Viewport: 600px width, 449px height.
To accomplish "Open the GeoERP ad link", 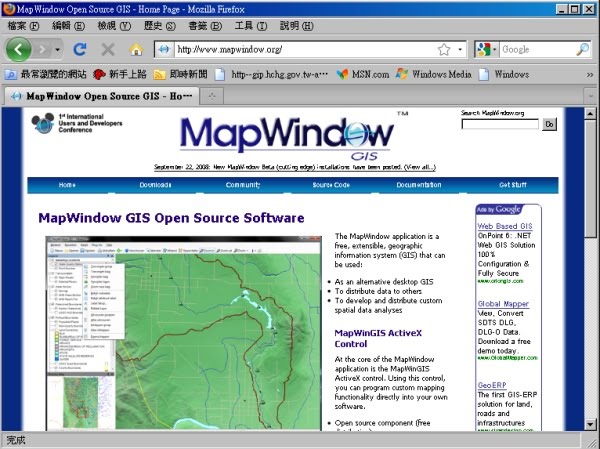I will tap(492, 385).
